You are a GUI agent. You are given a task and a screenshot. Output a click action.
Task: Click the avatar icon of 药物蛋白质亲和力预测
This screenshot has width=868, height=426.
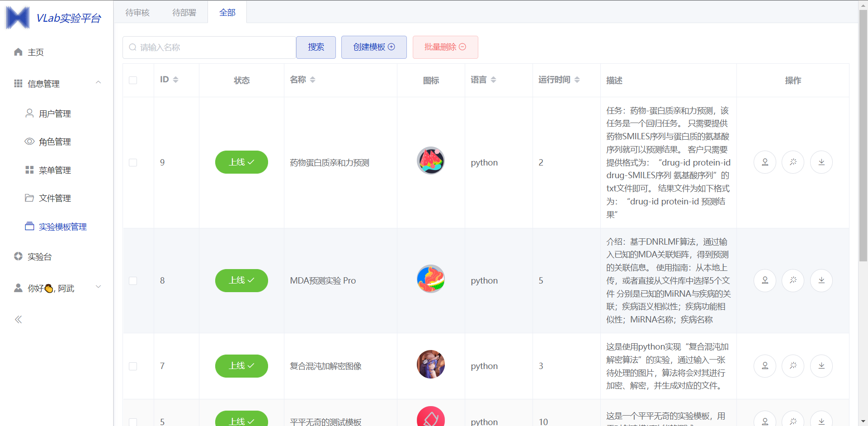[x=431, y=161]
